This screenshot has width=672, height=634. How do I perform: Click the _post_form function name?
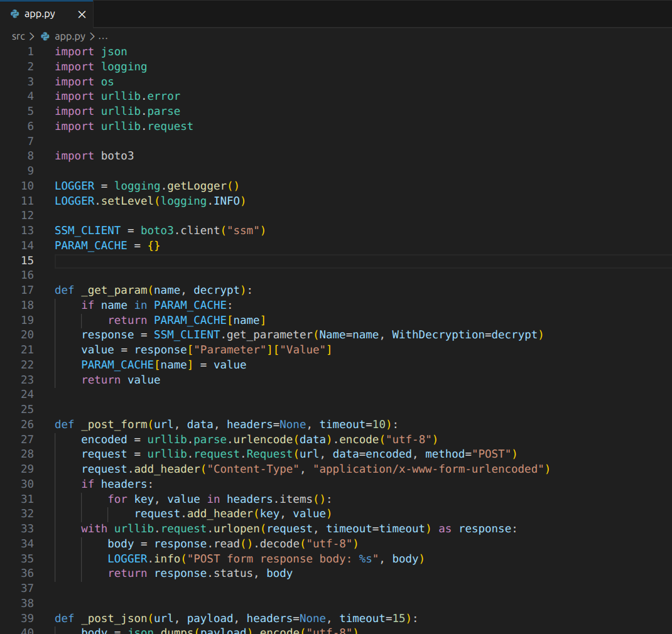(114, 424)
